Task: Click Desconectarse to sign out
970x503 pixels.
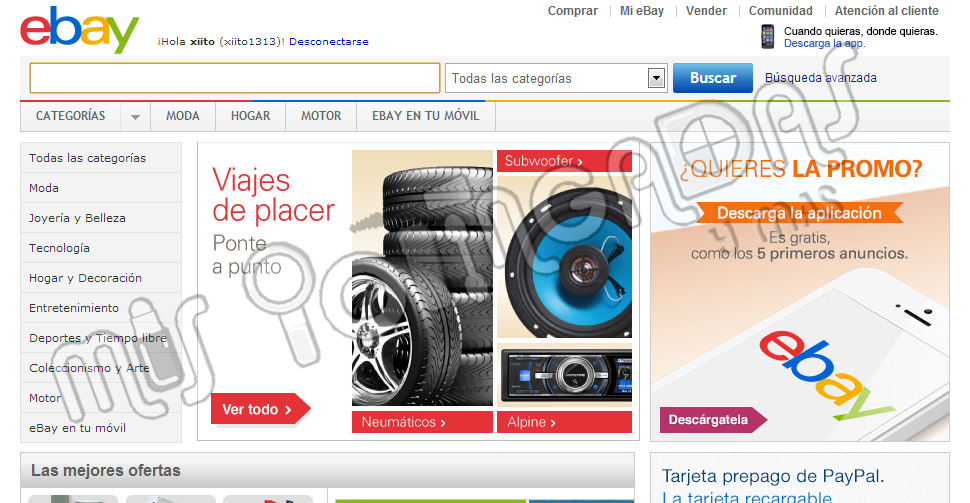Action: tap(328, 41)
